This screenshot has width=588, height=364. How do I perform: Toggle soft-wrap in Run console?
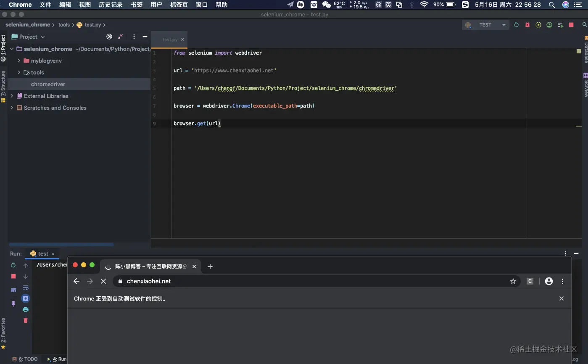26,288
